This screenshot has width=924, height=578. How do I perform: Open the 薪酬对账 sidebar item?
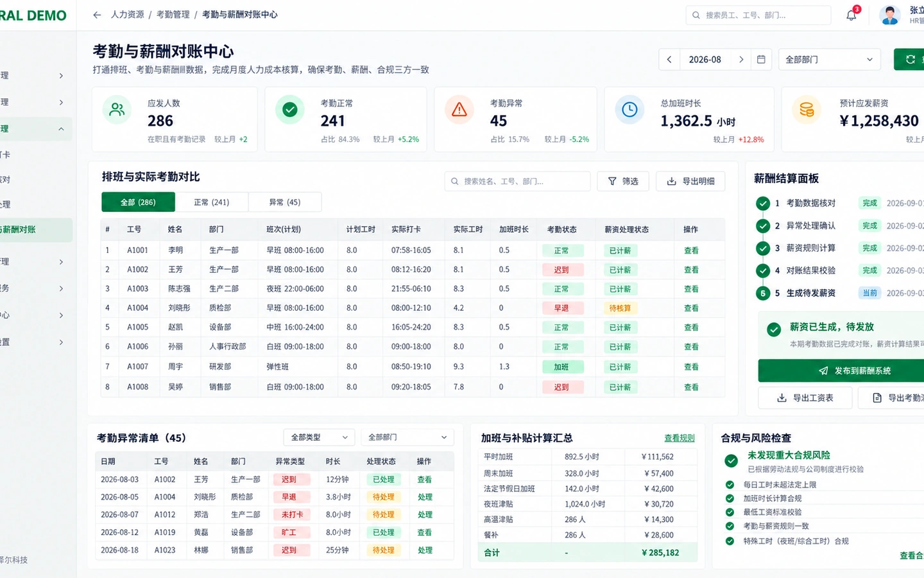coord(35,230)
